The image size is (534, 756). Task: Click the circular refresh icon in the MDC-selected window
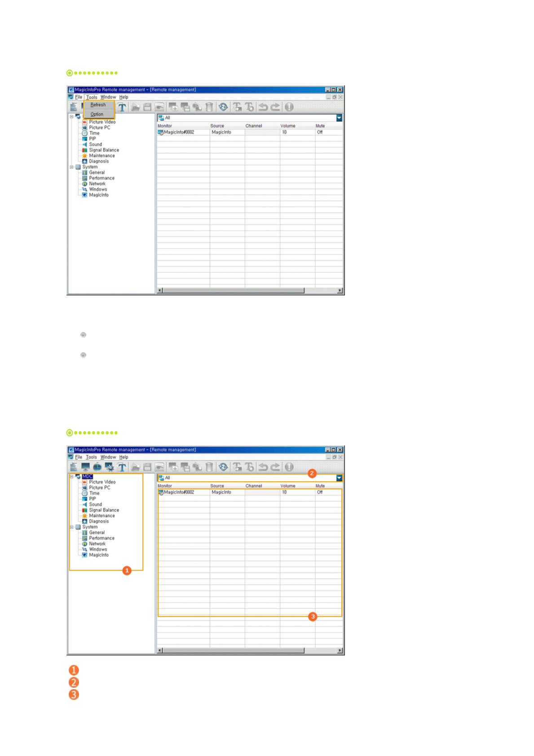point(223,467)
